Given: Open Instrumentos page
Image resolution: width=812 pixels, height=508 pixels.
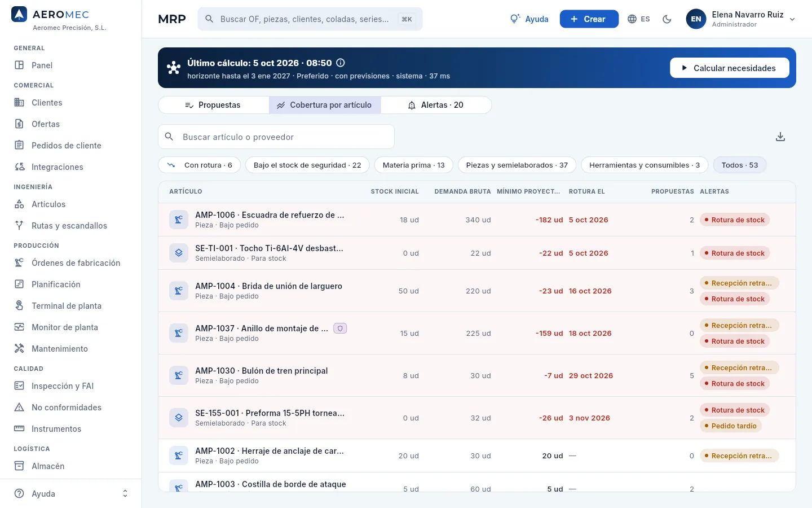Looking at the screenshot, I should (x=70, y=429).
